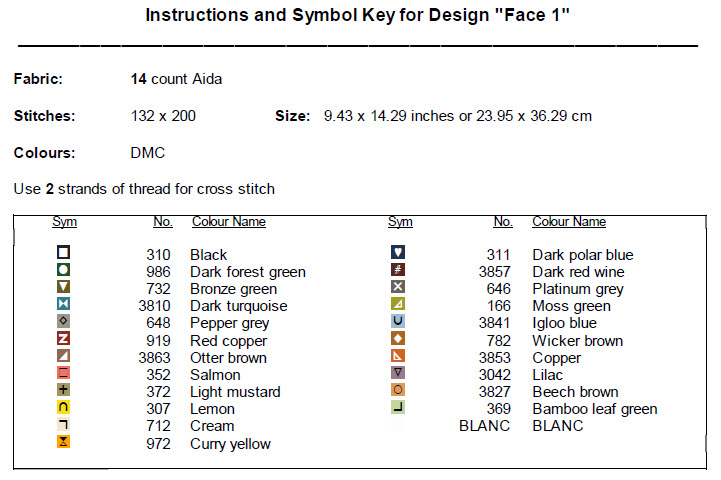This screenshot has height=480, width=721.
Task: Click the Bronze green symbol icon
Action: (64, 288)
